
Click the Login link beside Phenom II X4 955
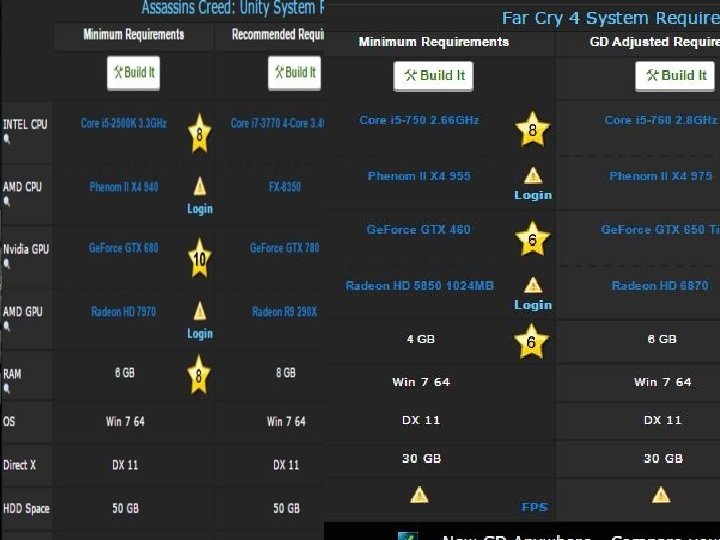533,195
